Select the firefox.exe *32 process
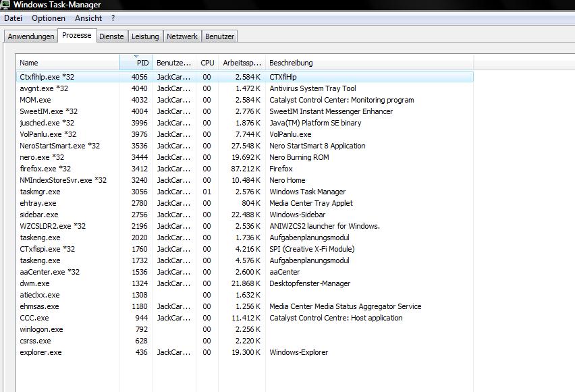575x392 pixels. (244, 169)
